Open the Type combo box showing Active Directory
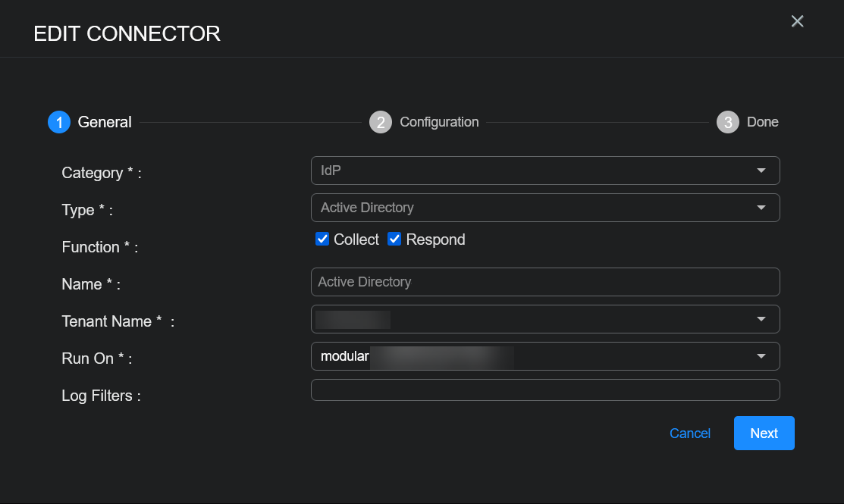Viewport: 844px width, 504px height. click(x=531, y=208)
